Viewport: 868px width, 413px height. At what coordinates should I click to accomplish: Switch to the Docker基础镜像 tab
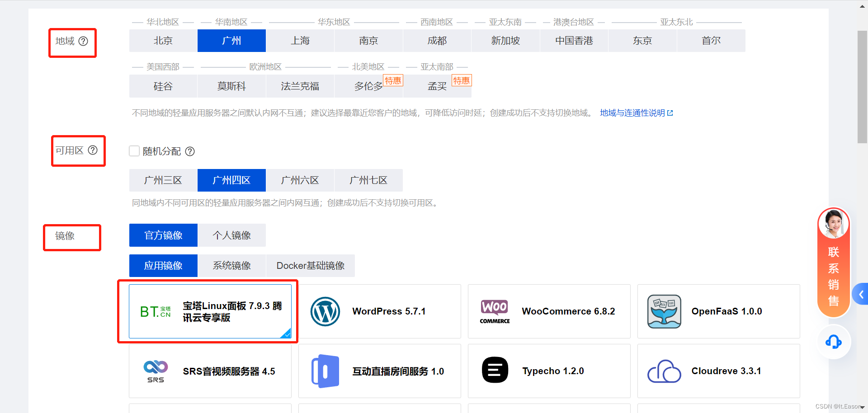point(311,266)
